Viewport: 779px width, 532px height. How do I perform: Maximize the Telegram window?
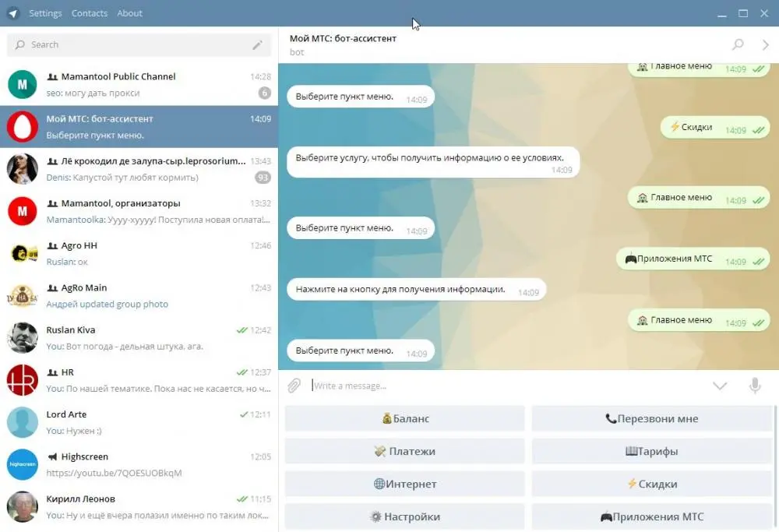(x=743, y=13)
